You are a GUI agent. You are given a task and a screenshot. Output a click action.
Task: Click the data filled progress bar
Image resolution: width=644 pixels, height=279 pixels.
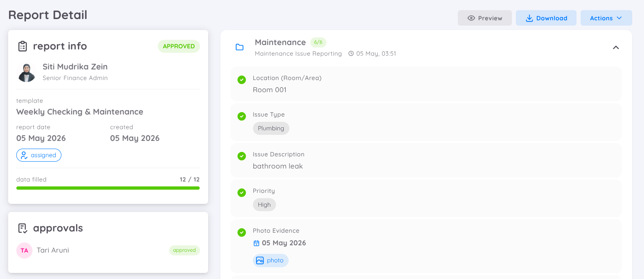(108, 188)
